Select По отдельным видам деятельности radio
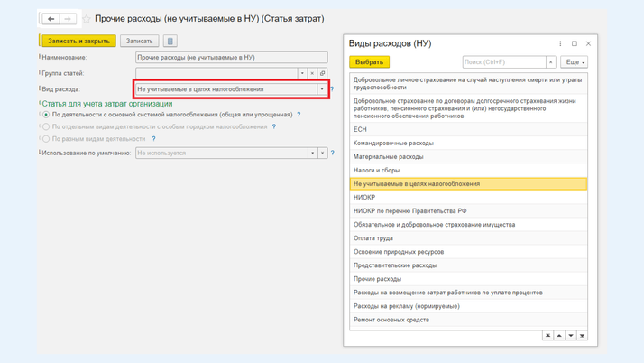 [x=46, y=126]
